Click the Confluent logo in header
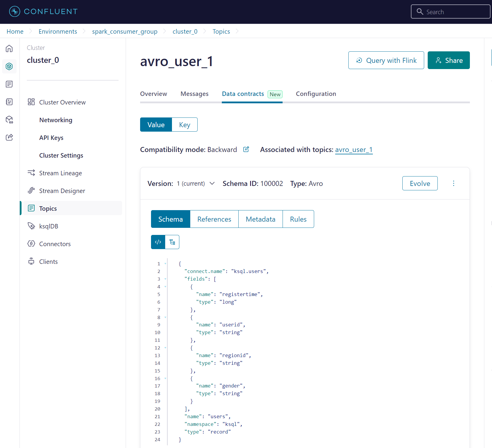Image resolution: width=492 pixels, height=448 pixels. (x=43, y=12)
